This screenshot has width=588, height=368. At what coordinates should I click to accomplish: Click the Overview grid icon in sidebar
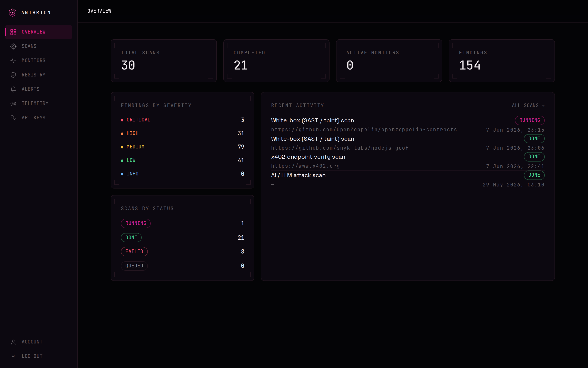pyautogui.click(x=13, y=32)
